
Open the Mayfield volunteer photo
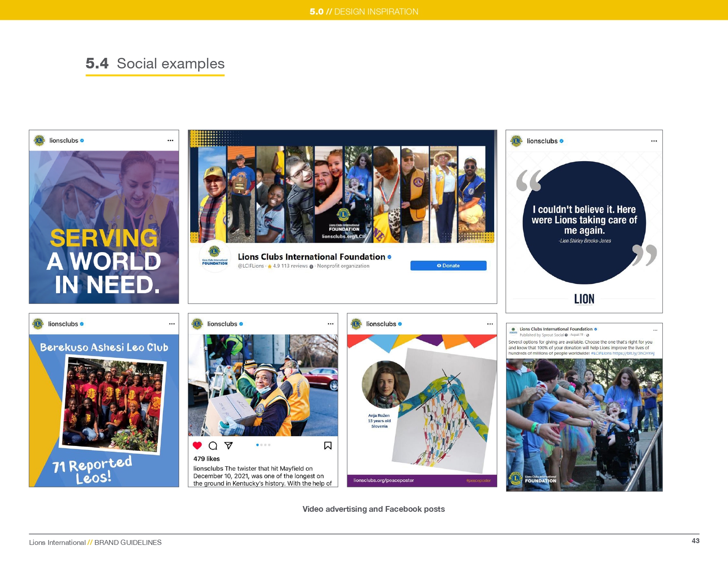pyautogui.click(x=263, y=385)
